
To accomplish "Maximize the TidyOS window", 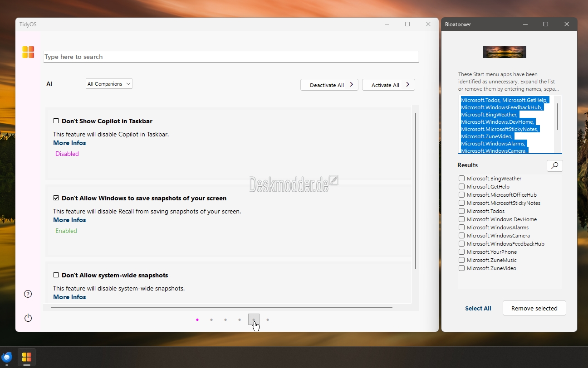I will [x=407, y=24].
